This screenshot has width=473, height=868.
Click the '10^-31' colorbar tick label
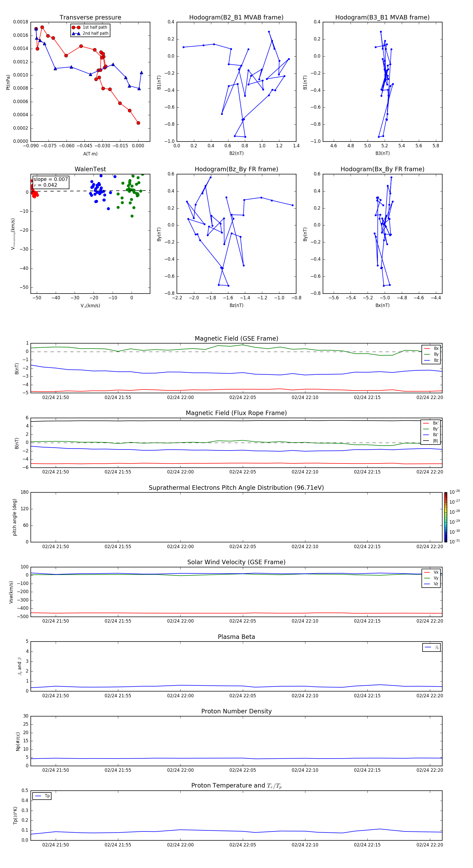pyautogui.click(x=455, y=542)
